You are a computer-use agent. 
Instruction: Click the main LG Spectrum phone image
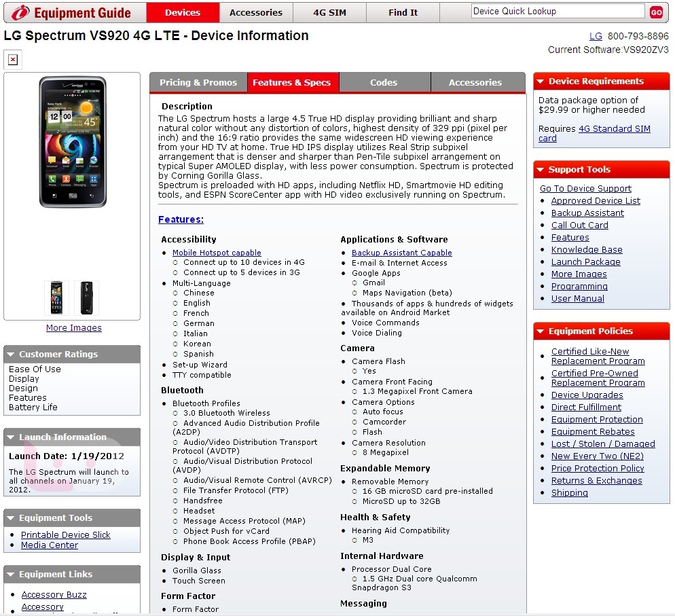click(x=73, y=142)
